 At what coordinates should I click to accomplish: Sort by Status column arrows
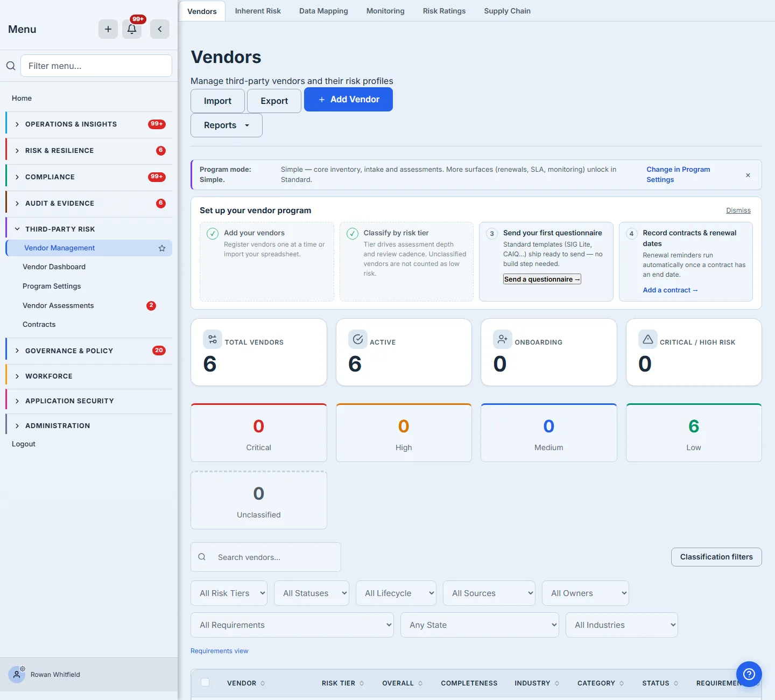676,683
